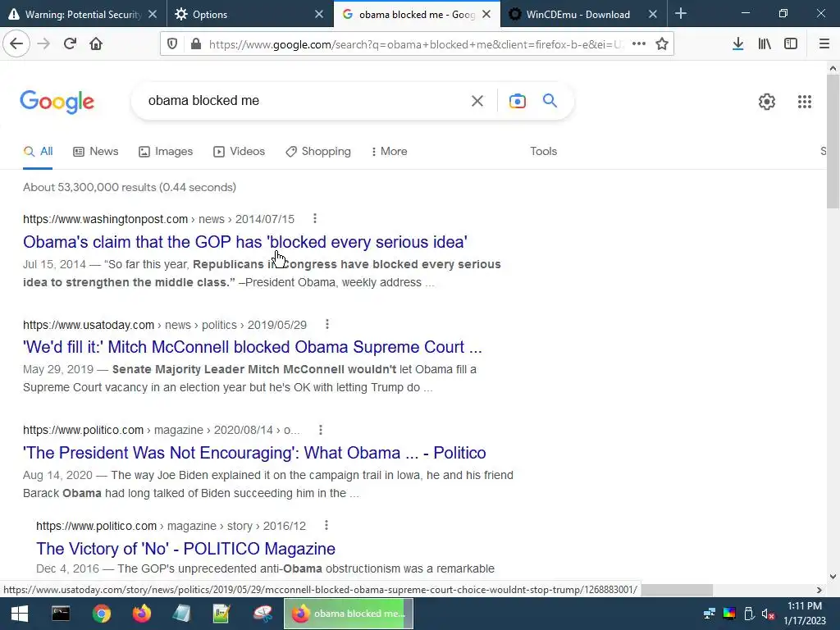
Task: Submit search with magnifier icon
Action: pos(550,100)
